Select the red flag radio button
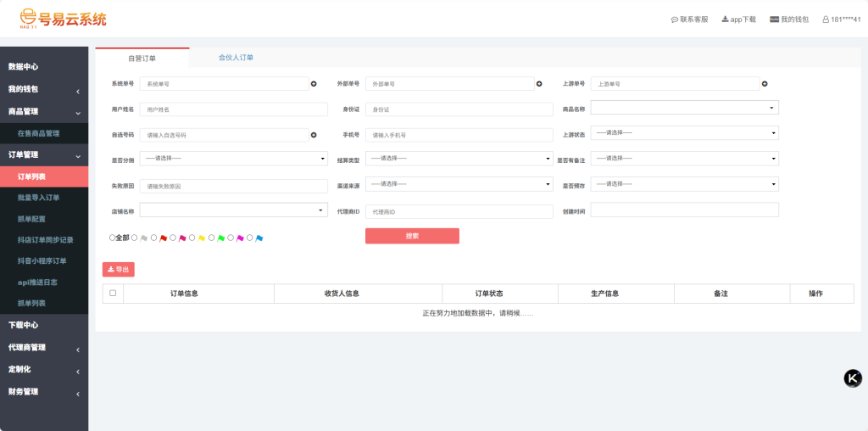Viewport: 868px width, 431px height. pos(153,238)
